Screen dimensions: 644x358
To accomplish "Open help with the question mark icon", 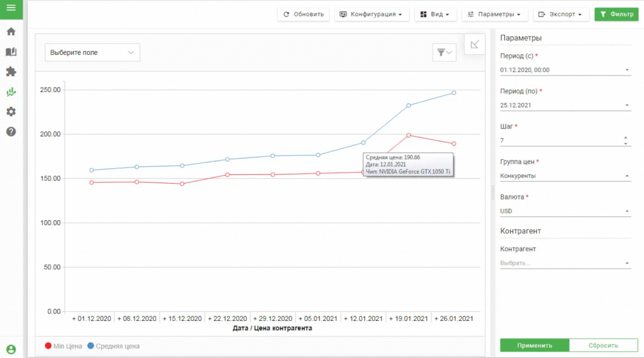I will pyautogui.click(x=11, y=132).
